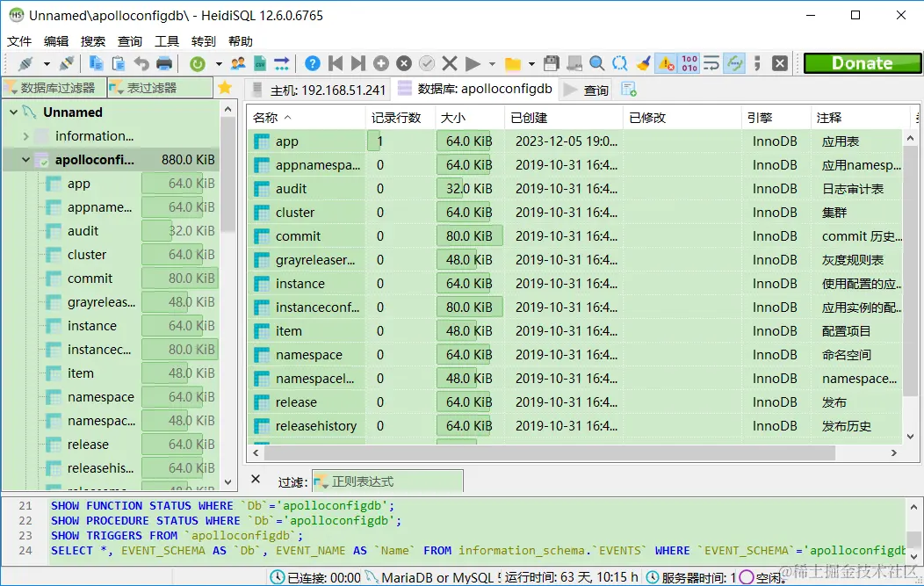Toggle binary 100/010 display button

689,63
